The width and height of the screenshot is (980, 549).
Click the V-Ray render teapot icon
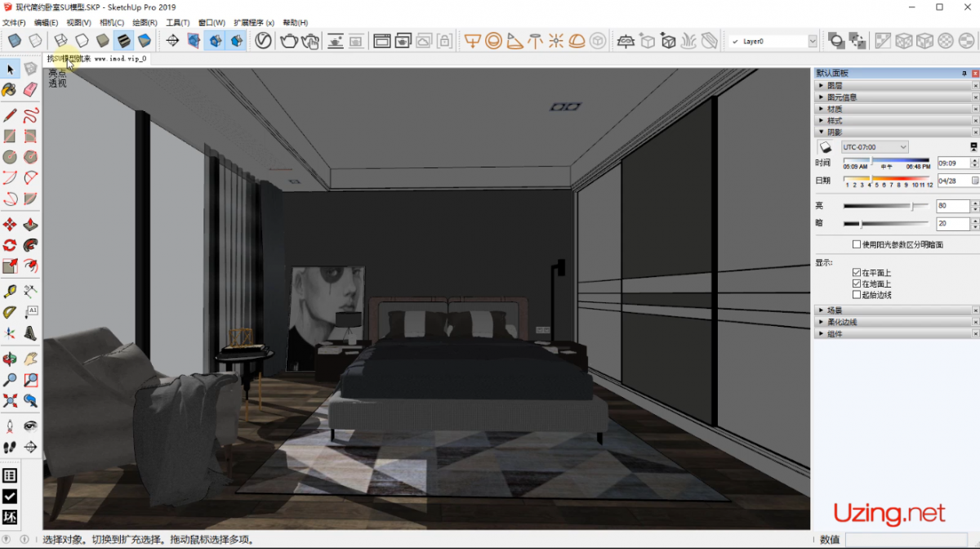click(289, 41)
